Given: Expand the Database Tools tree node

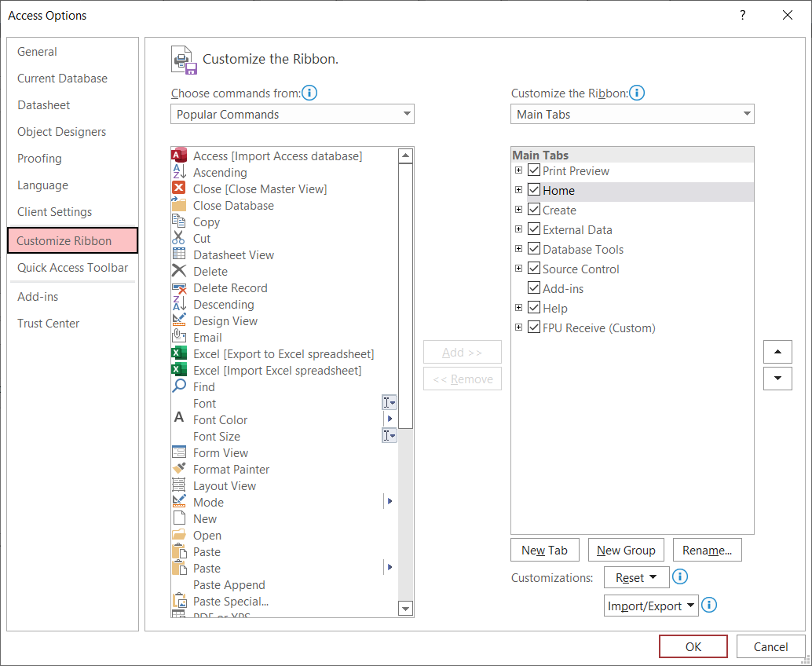Looking at the screenshot, I should click(x=518, y=249).
